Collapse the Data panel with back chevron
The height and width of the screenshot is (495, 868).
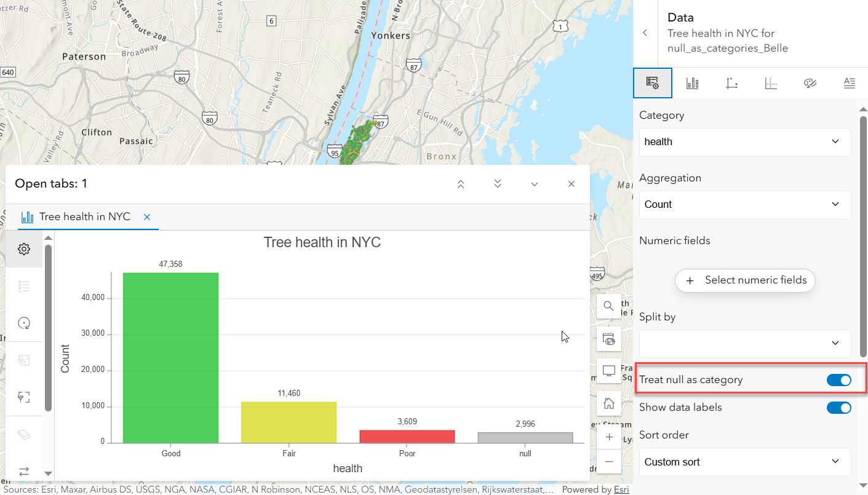coord(645,33)
